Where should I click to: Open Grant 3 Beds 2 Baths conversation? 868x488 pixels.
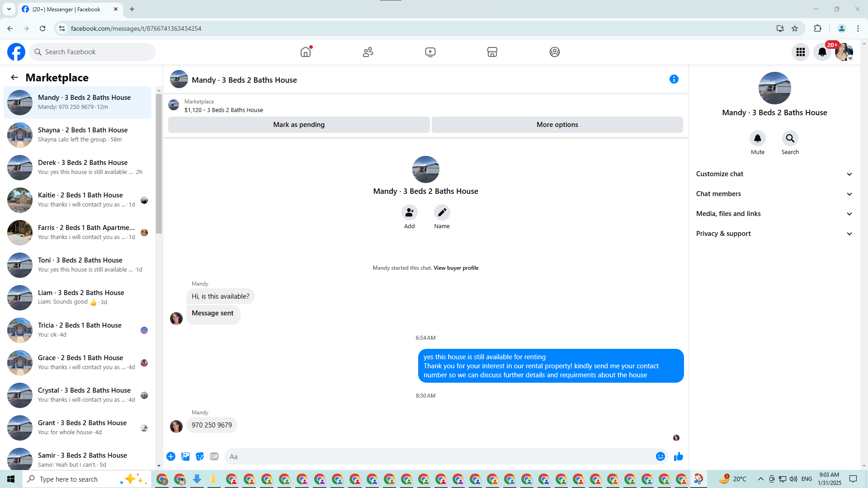coord(78,428)
